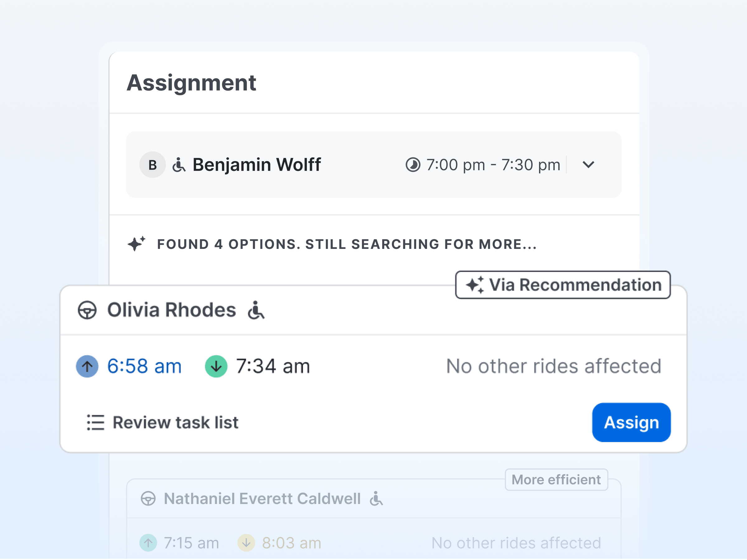Click the Assign button for Olivia Rhodes
This screenshot has width=747, height=560.
click(632, 422)
